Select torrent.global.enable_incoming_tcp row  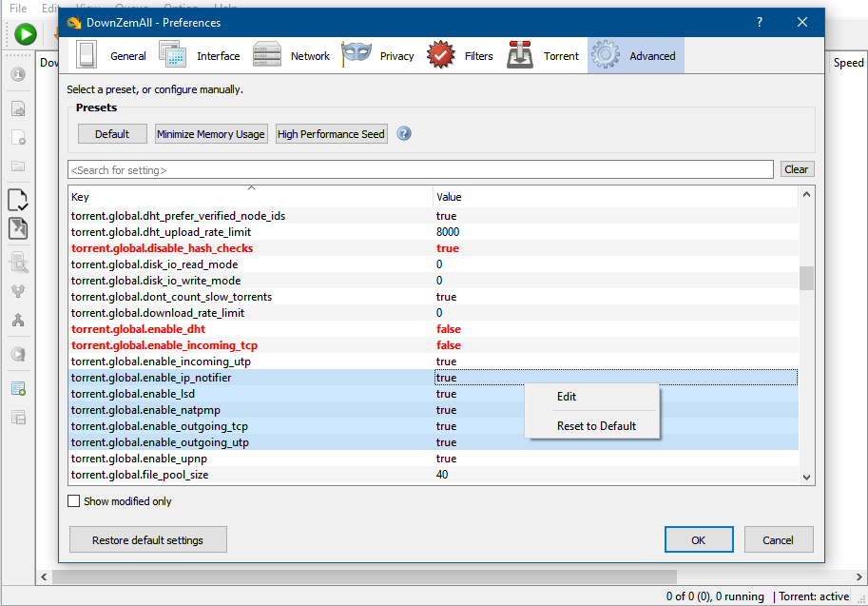click(x=434, y=345)
